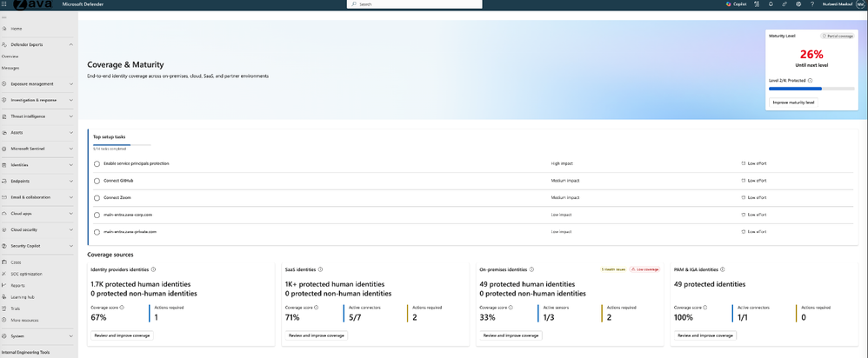Open Internal Engineering Tools
The image size is (868, 358).
(x=23, y=352)
